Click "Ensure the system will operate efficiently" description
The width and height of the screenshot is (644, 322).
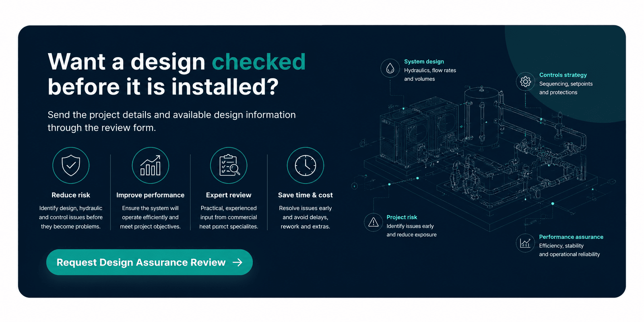pos(151,217)
